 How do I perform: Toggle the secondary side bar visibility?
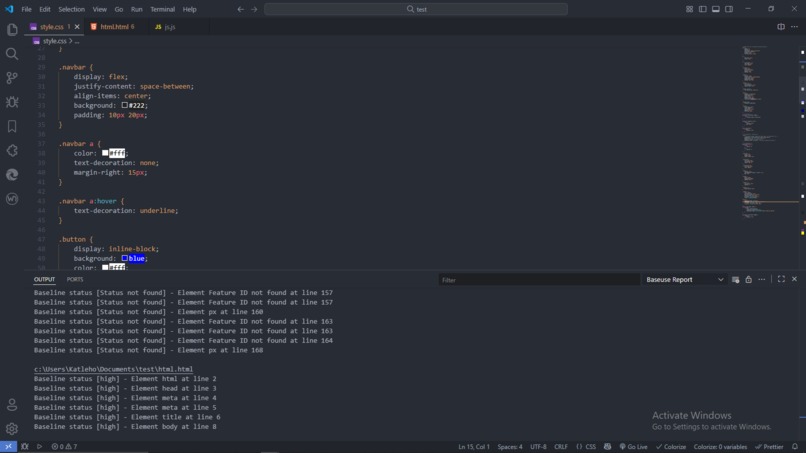click(729, 9)
